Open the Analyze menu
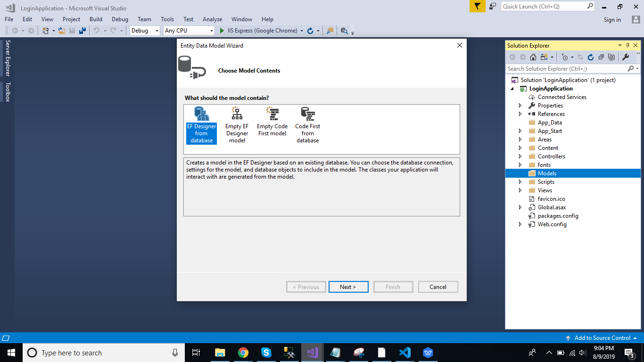644x362 pixels. click(212, 19)
